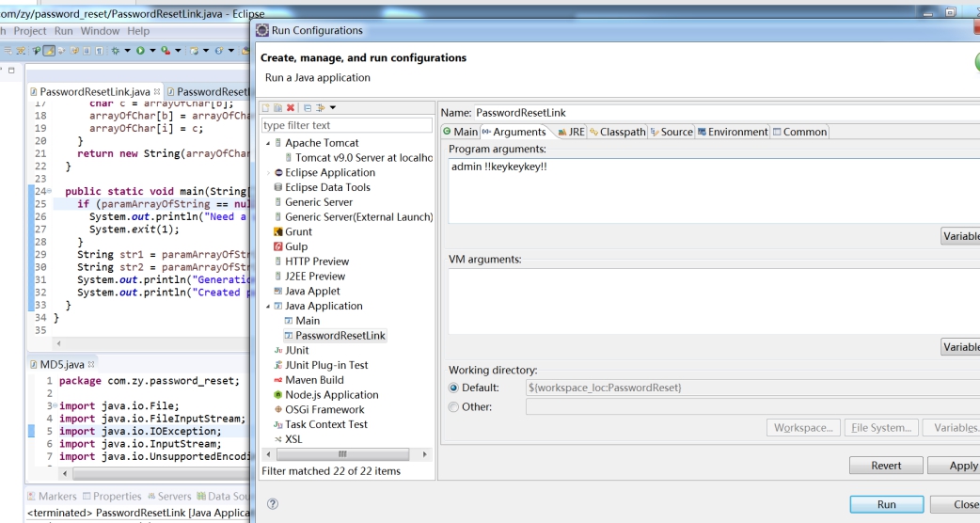Toggle the highlighted Mark Occurrences toolbar icon
This screenshot has height=523, width=980.
click(x=49, y=51)
